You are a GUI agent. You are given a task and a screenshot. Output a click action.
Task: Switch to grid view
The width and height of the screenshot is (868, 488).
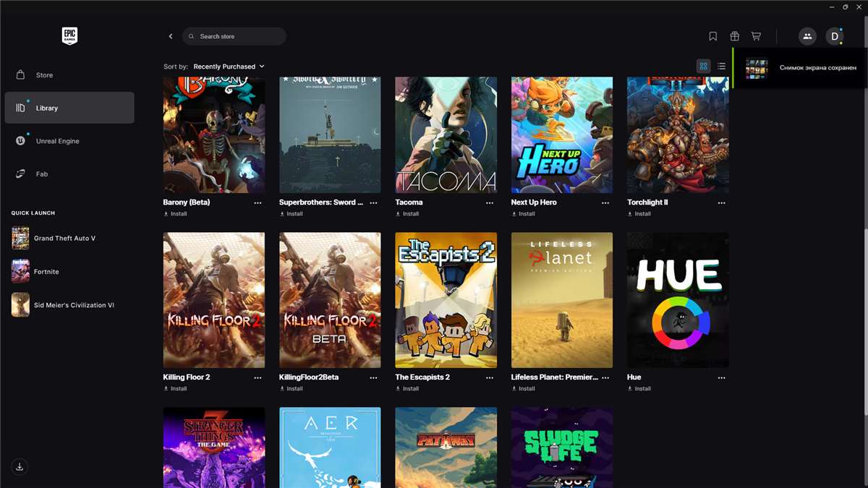click(703, 66)
